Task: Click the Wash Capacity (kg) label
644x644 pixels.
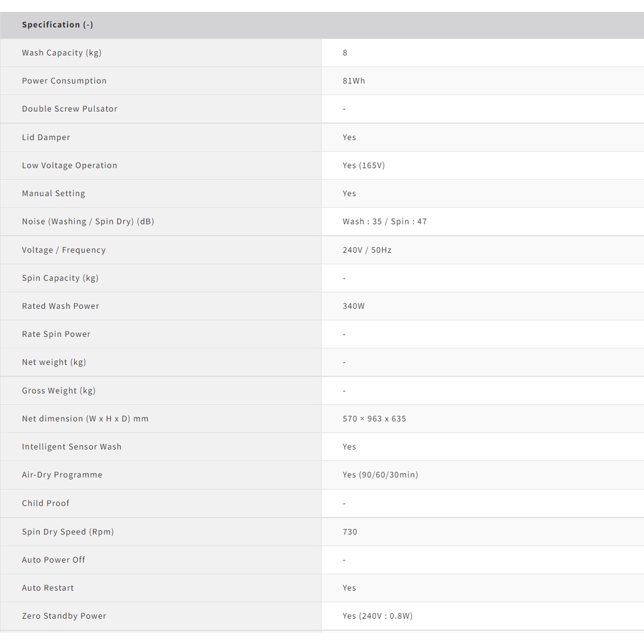Action: pyautogui.click(x=62, y=53)
